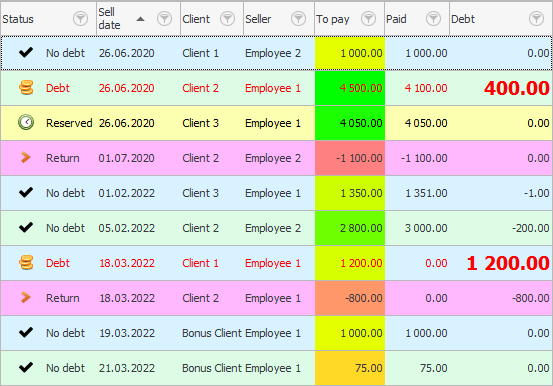The image size is (553, 386).
Task: Click Sell date 01.07.2020
Action: pyautogui.click(x=126, y=158)
